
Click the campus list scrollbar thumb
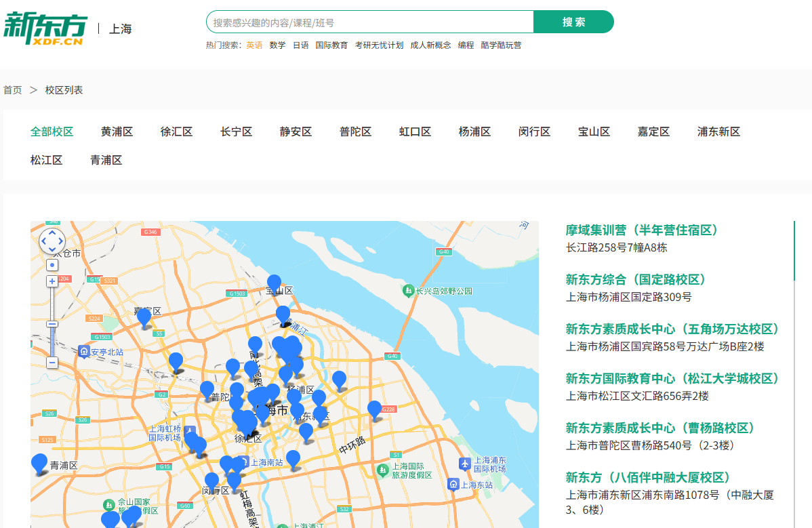[794, 251]
